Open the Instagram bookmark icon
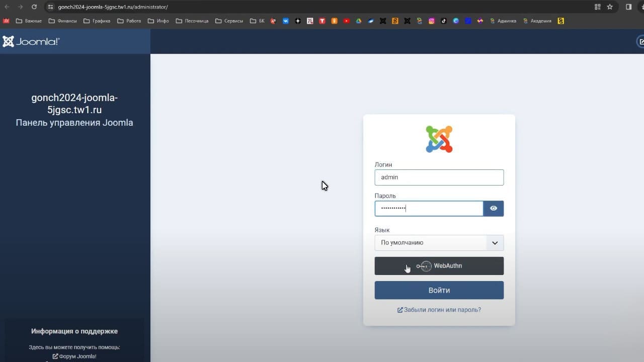Viewport: 644px width, 362px height. (x=432, y=21)
